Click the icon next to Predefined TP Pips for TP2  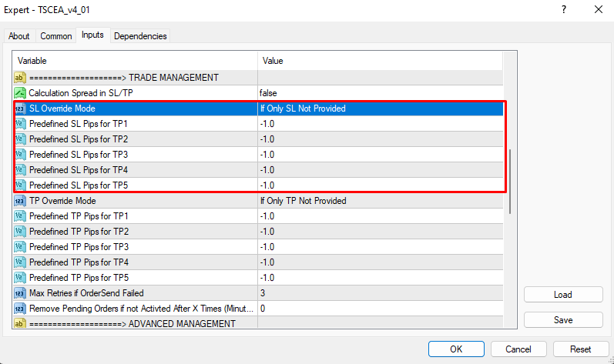21,232
